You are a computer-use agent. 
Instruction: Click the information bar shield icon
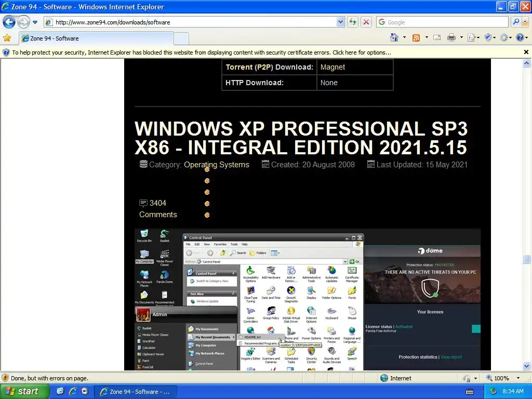pyautogui.click(x=6, y=52)
